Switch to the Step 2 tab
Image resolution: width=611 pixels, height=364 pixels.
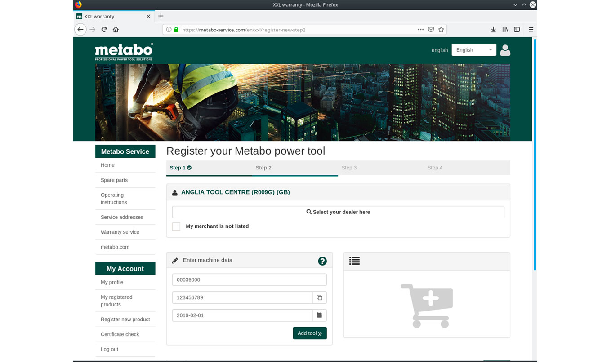coord(263,168)
